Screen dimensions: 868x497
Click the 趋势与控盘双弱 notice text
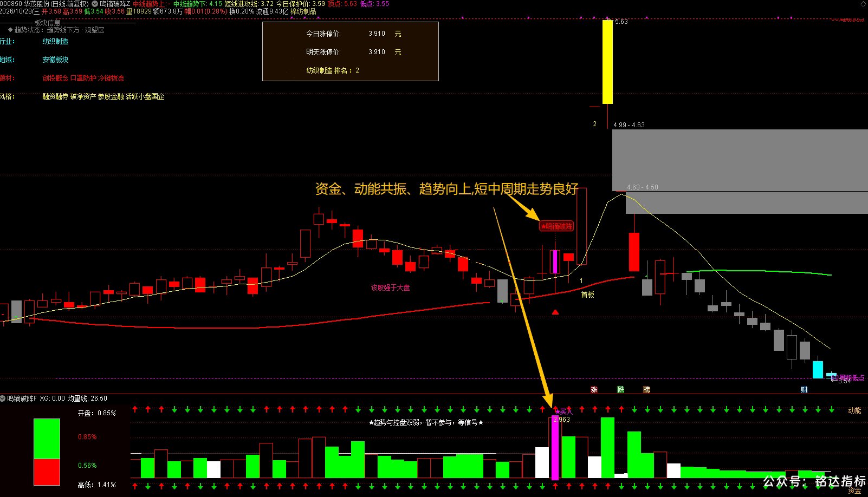point(426,422)
